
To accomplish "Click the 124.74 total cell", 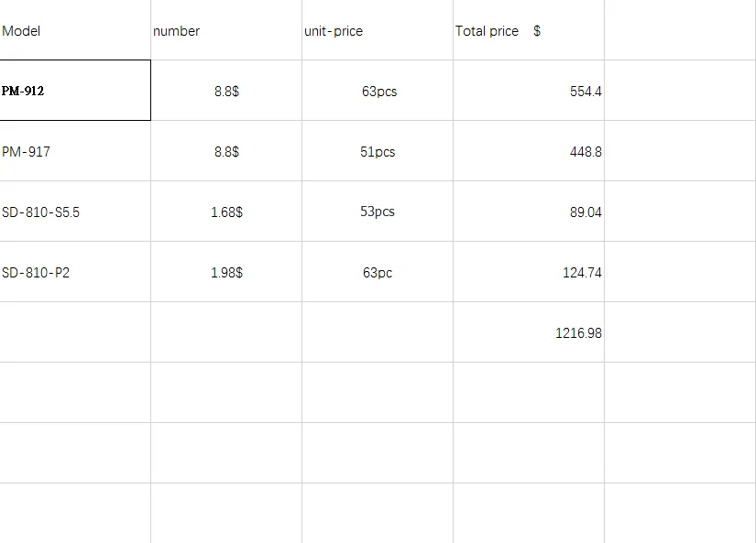I will pos(529,272).
